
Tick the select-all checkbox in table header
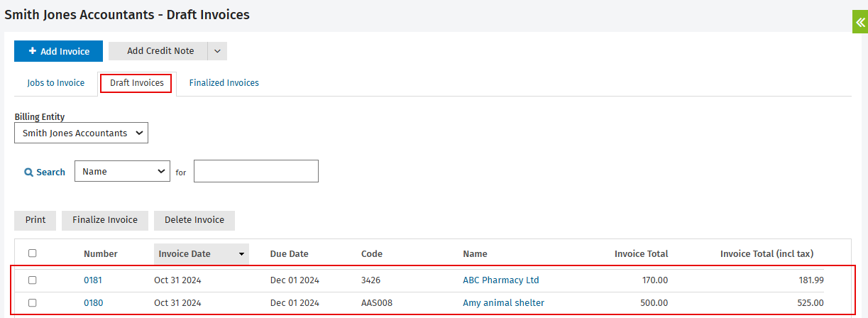[x=32, y=253]
